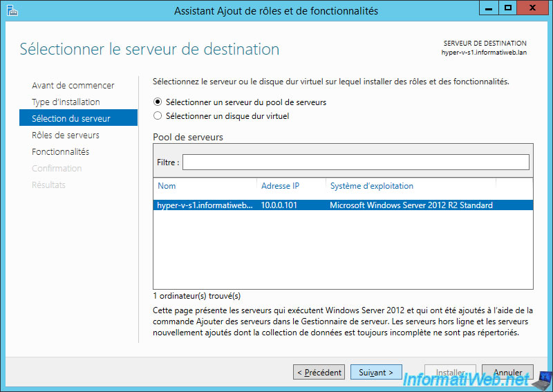The image size is (553, 392).
Task: Open 'Type d'installation' step
Action: [66, 102]
